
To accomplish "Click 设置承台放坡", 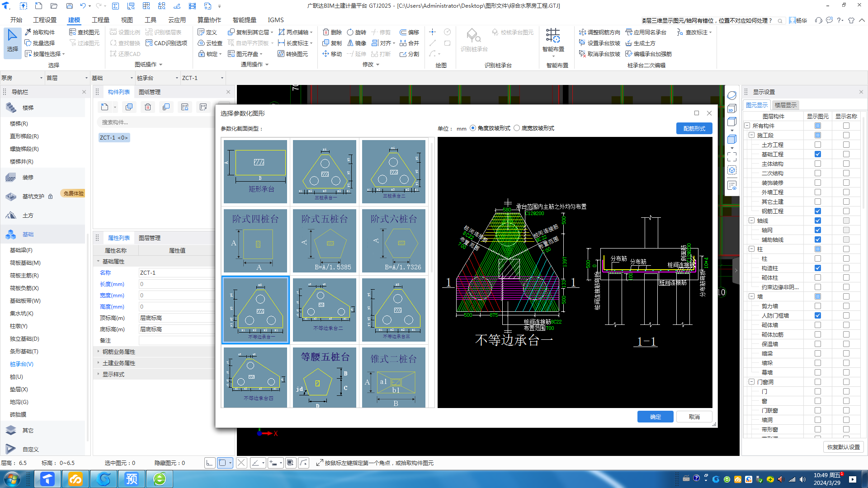I will [x=599, y=43].
